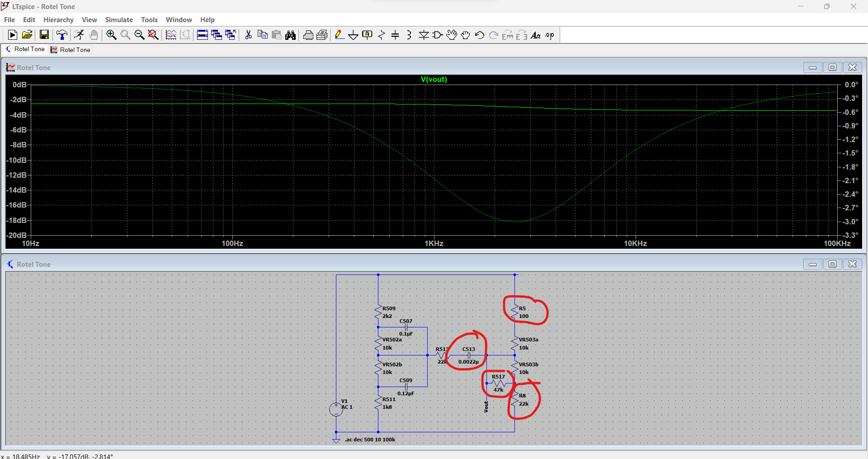Run the simulation with the running man icon
The height and width of the screenshot is (459, 868).
[79, 35]
